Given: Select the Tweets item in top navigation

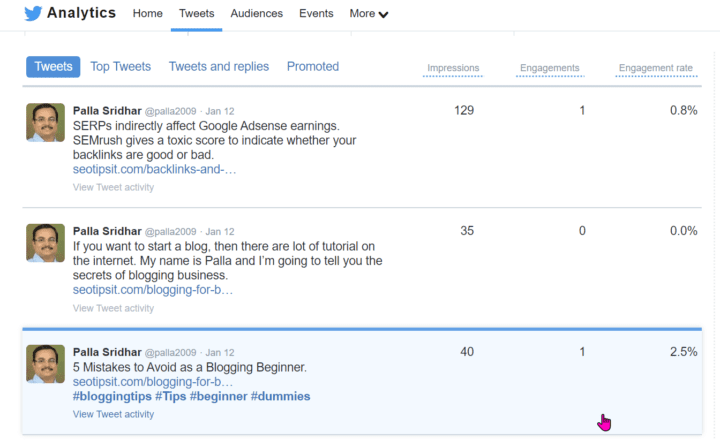Looking at the screenshot, I should (x=196, y=14).
